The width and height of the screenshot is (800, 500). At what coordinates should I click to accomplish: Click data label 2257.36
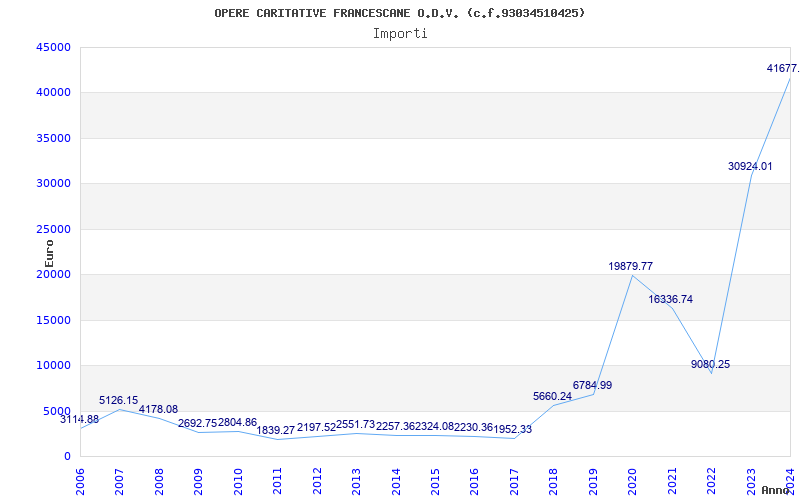coord(395,427)
